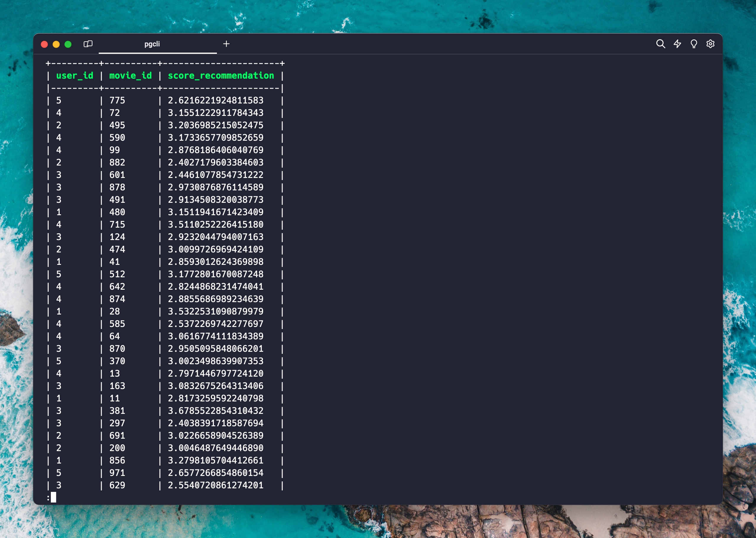Click movie_id value 629 in last row

117,485
